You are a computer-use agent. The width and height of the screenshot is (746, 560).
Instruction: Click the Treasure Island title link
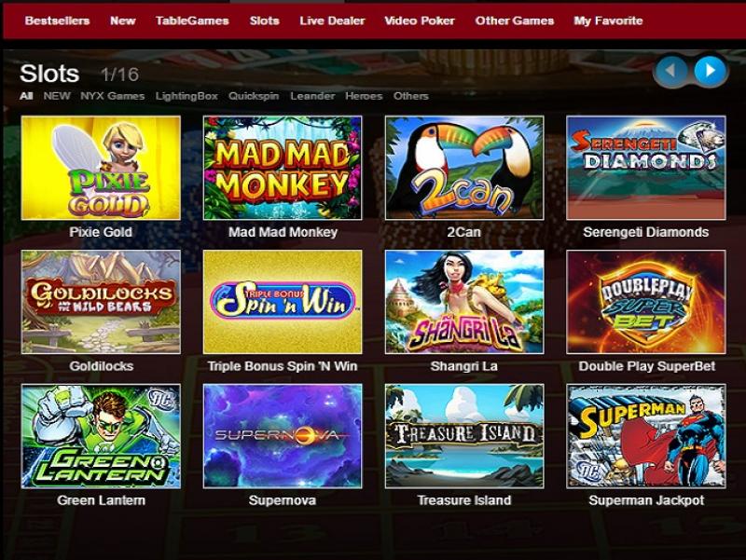pyautogui.click(x=464, y=500)
